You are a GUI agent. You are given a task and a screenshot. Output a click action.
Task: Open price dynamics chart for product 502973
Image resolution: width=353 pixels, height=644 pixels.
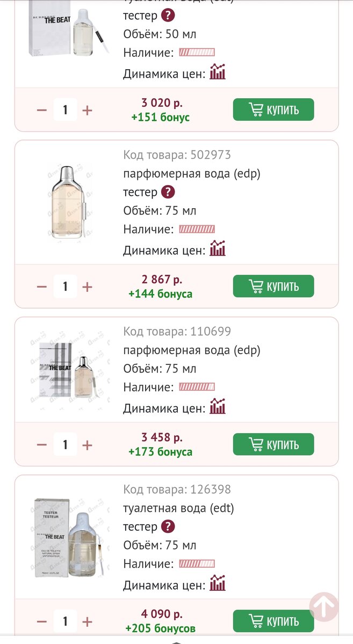[218, 248]
